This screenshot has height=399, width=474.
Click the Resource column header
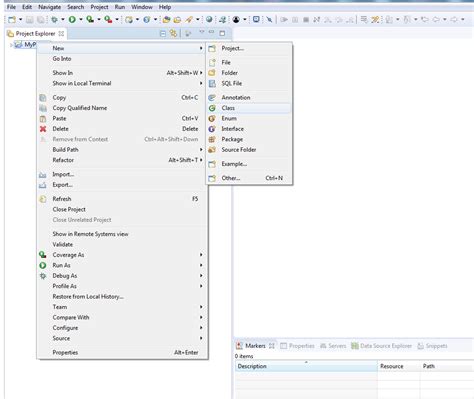click(399, 366)
